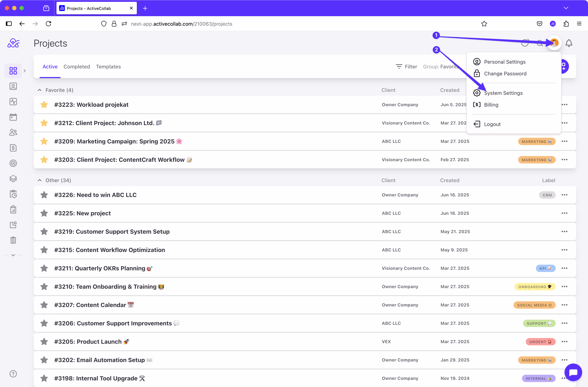Favorite #3205 Product Launch star
This screenshot has height=387, width=588.
[44, 342]
